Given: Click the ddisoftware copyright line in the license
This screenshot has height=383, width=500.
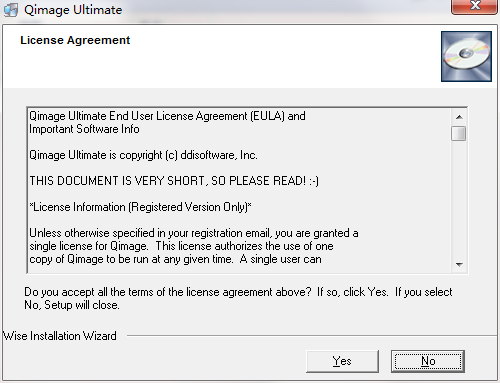Looking at the screenshot, I should (x=143, y=155).
